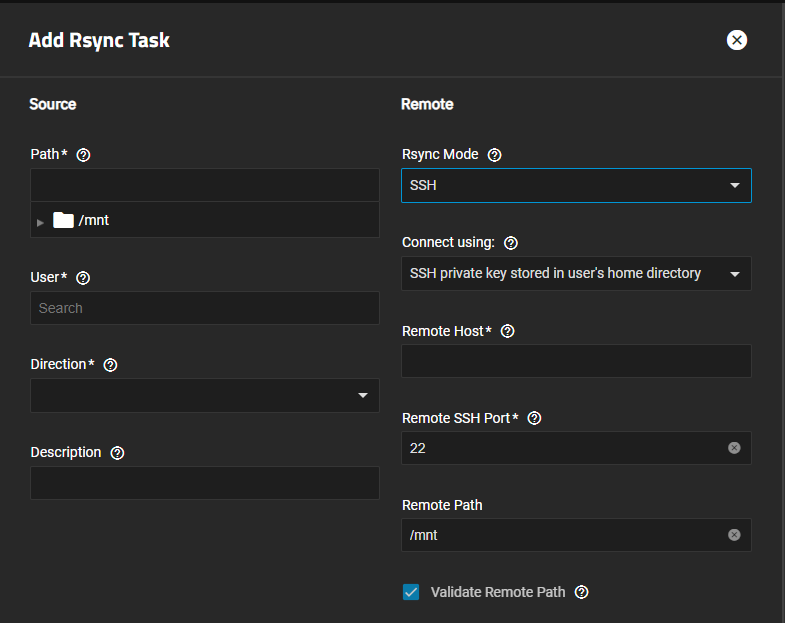Click the Direction help icon
Image resolution: width=785 pixels, height=623 pixels.
click(x=111, y=365)
